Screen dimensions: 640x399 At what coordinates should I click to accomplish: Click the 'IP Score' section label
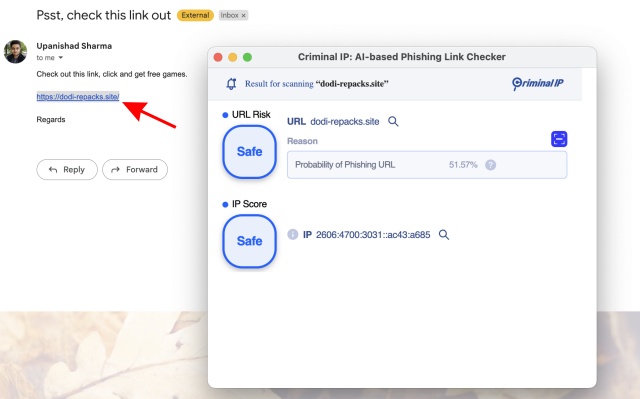[x=249, y=204]
